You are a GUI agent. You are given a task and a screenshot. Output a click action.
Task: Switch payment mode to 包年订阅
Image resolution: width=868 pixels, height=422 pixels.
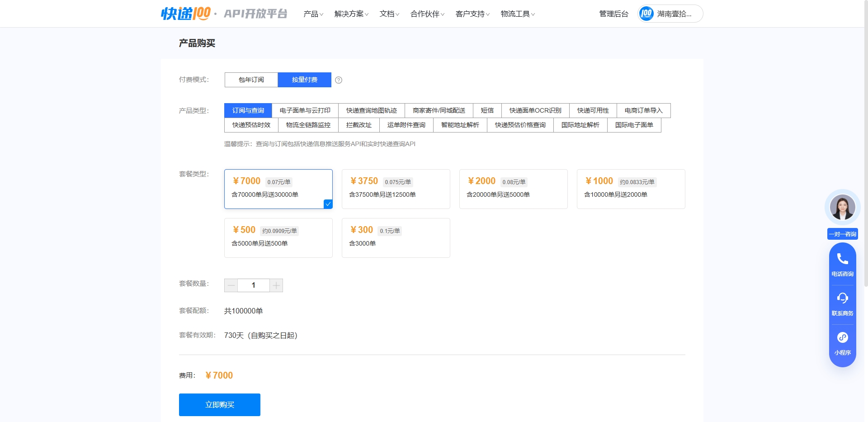[251, 80]
